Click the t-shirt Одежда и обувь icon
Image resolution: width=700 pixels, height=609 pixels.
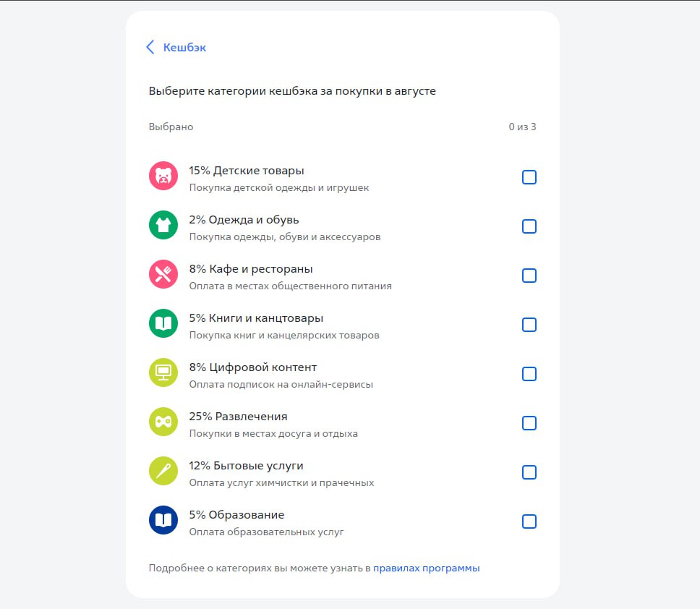163,225
